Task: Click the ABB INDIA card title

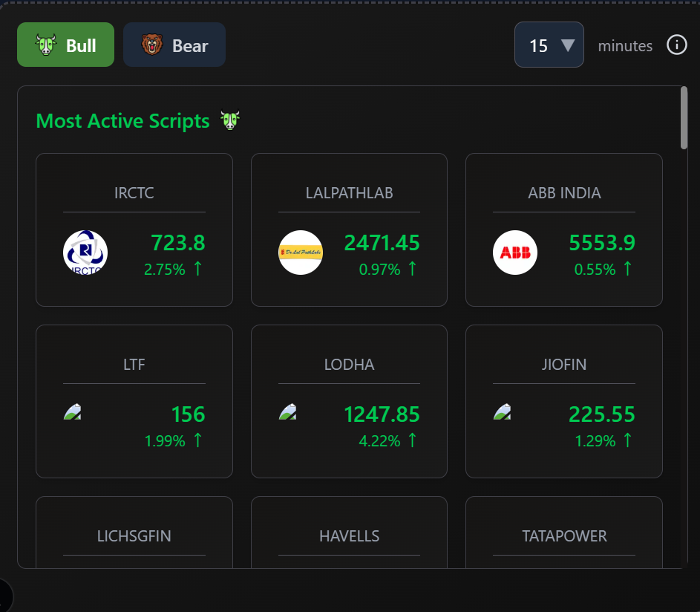Action: tap(564, 193)
